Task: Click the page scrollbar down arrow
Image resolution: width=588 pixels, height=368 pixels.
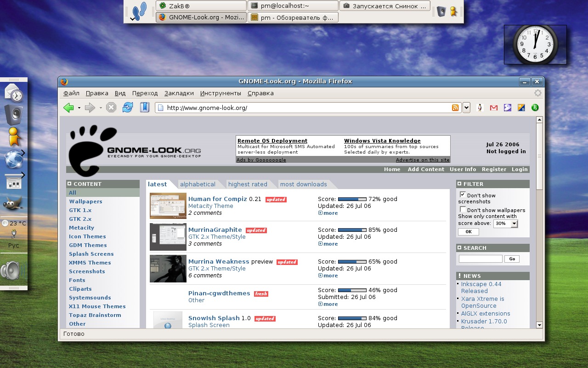Action: (539, 325)
